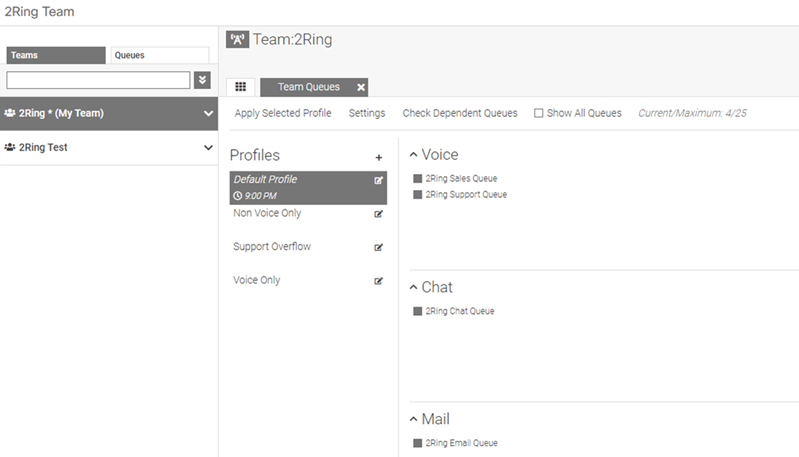Click the double-chevron filter icon beside search
Screen dimensions: 799x457
[x=202, y=80]
